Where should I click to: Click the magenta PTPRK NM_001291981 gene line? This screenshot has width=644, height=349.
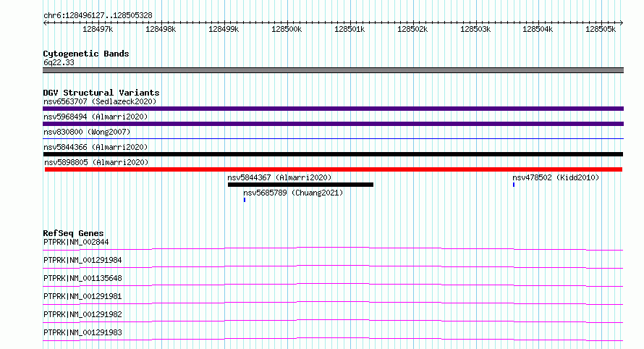point(333,303)
